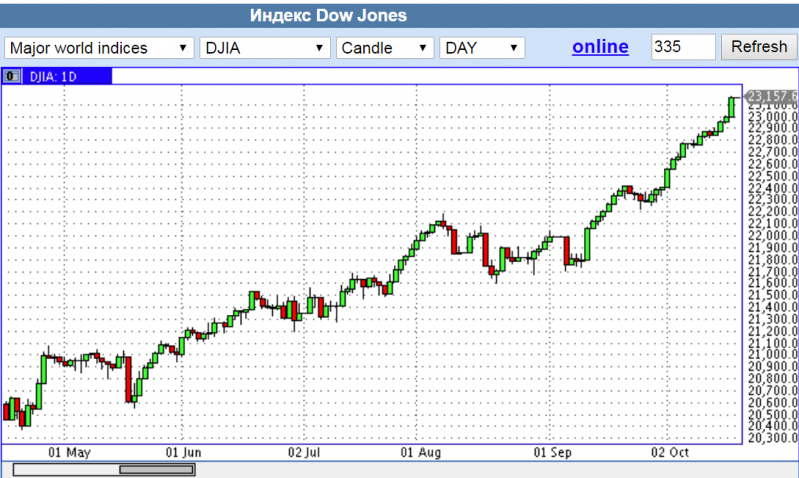This screenshot has width=799, height=478.
Task: Click the 01 May date label
Action: pos(69,452)
